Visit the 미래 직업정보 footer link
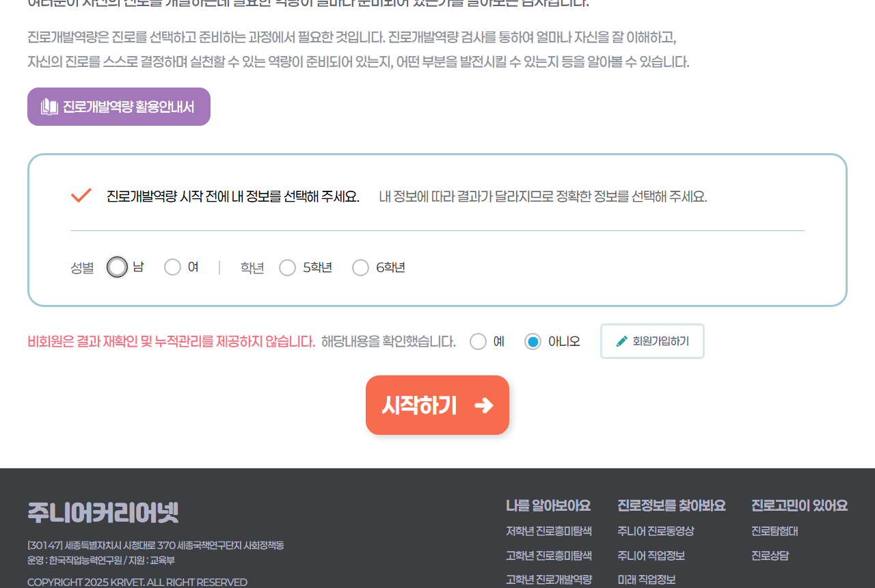This screenshot has width=875, height=588. (646, 580)
